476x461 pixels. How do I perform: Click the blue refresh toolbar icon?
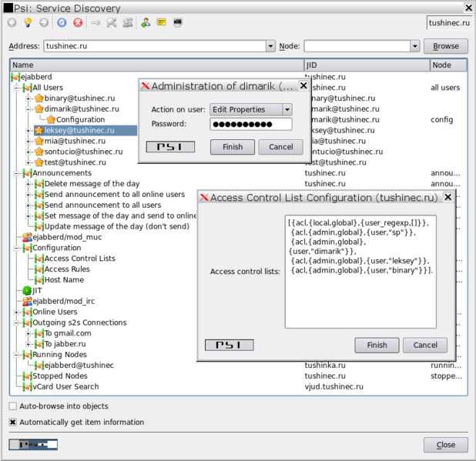coord(62,23)
